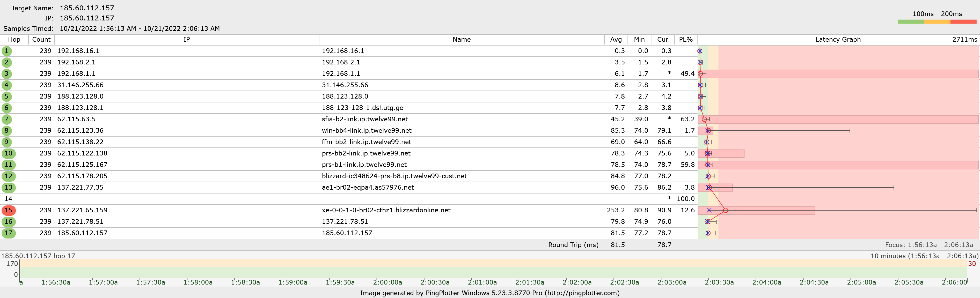Click the Hop column header
The height and width of the screenshot is (298, 980).
14,40
